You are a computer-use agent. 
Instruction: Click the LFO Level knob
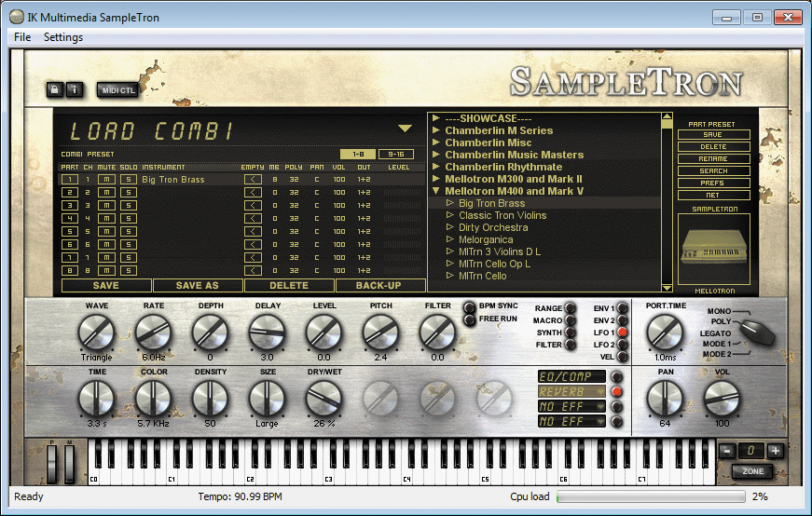pyautogui.click(x=324, y=333)
